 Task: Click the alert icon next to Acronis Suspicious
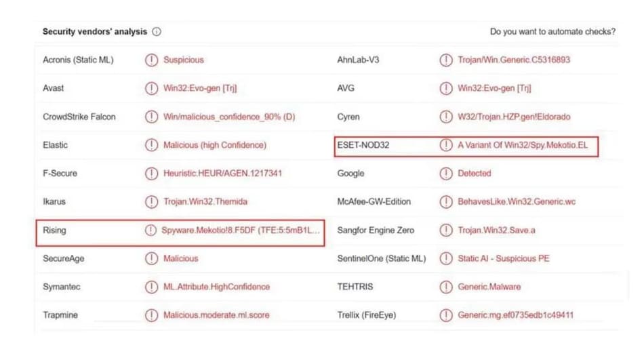tap(151, 60)
